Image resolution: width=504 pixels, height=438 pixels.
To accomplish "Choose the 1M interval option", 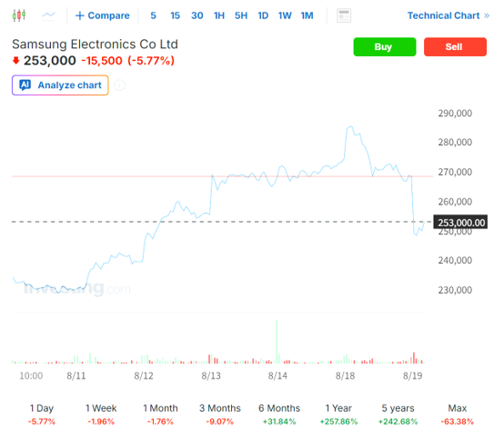I will click(307, 15).
